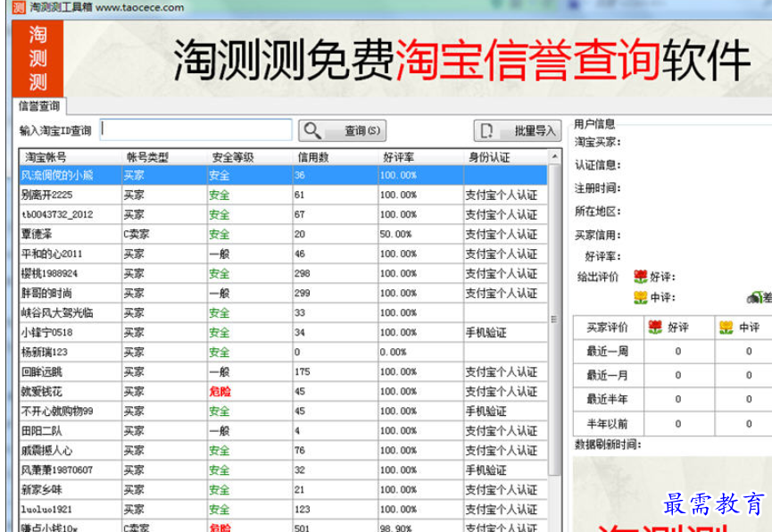Click the 买家评价 table header cell
The width and height of the screenshot is (772, 532).
608,328
